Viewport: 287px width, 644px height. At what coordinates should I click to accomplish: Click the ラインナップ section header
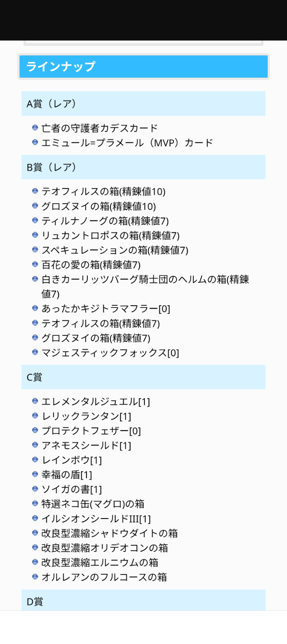coord(143,66)
